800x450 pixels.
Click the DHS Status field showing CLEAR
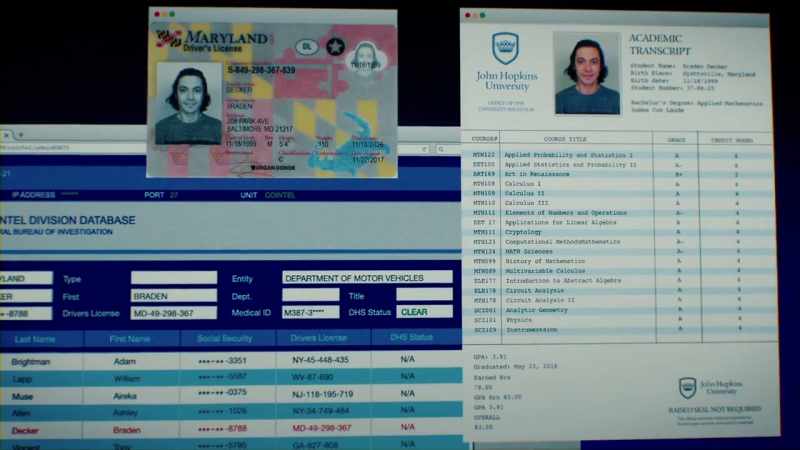point(424,312)
